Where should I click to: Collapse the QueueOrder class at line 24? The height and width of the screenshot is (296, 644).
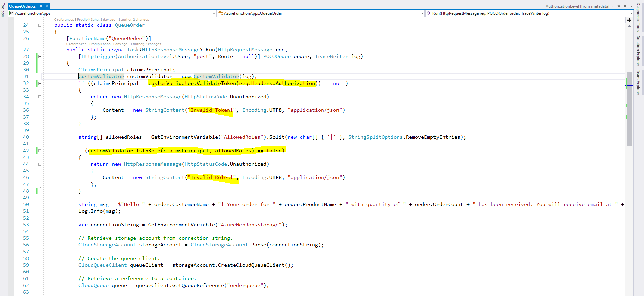coord(40,25)
